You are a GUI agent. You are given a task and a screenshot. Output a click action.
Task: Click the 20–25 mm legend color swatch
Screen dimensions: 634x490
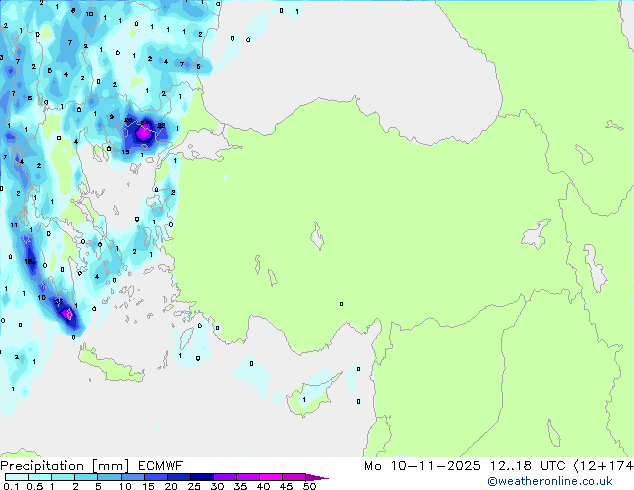[179, 477]
